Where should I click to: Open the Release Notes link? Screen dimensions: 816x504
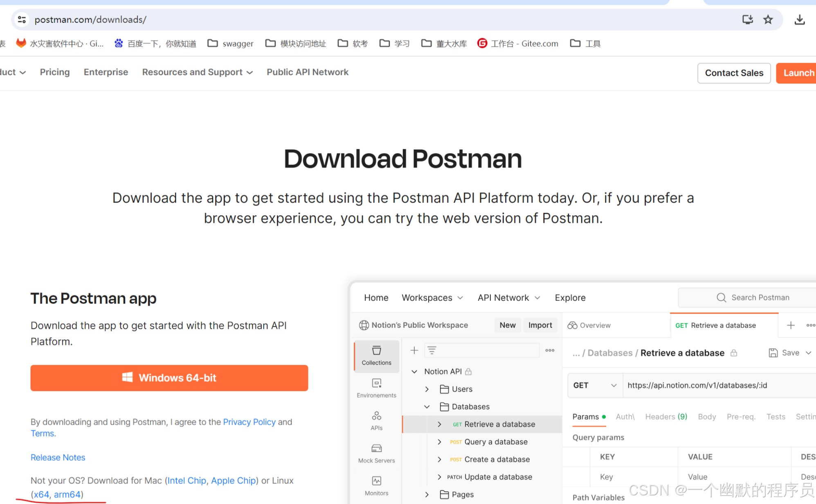coord(58,457)
